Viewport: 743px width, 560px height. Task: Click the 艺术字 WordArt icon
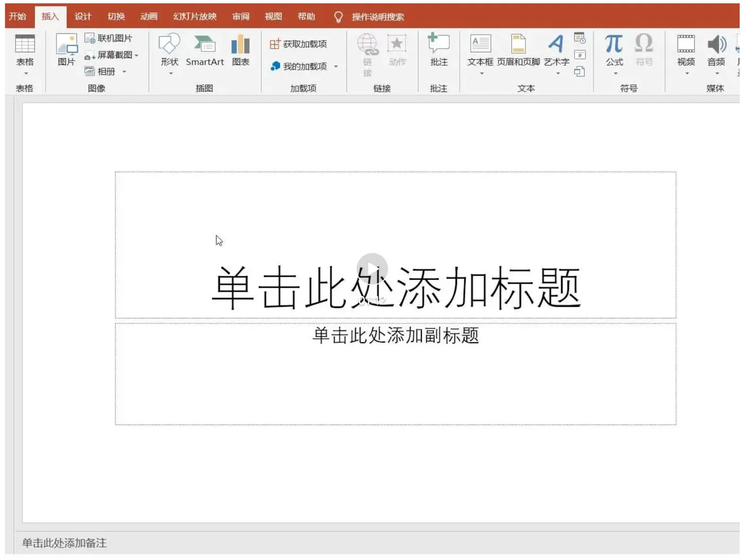pos(556,43)
